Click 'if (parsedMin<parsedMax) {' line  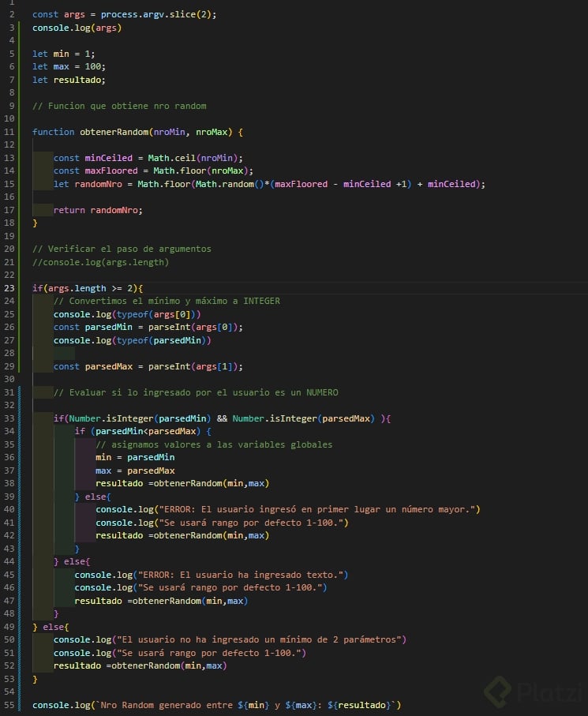(143, 431)
